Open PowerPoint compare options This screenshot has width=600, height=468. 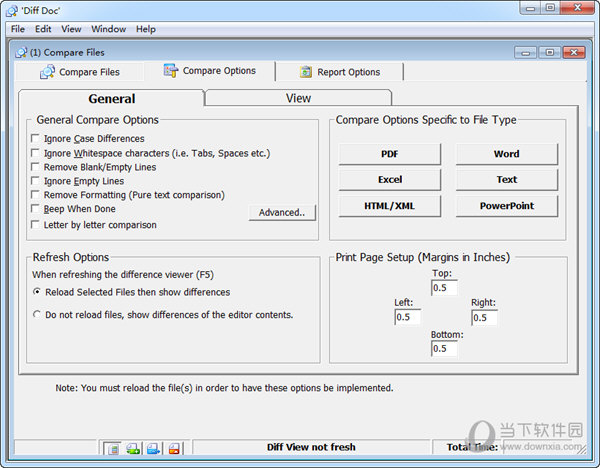click(x=507, y=206)
